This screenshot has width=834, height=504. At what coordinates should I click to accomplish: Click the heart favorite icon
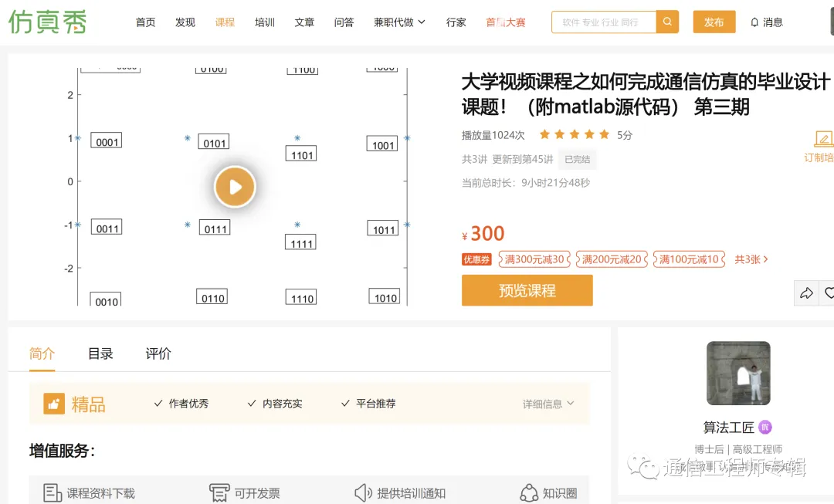829,293
